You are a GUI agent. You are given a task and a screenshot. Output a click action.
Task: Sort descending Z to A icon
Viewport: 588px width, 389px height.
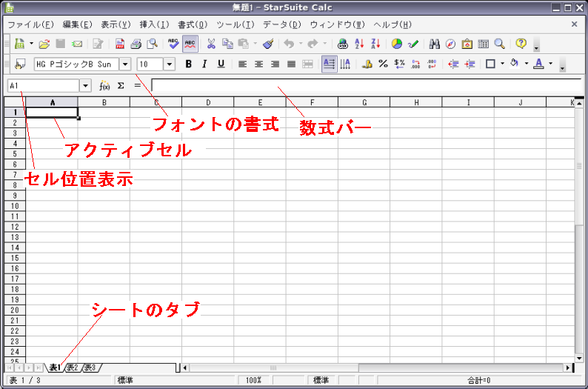pos(375,44)
